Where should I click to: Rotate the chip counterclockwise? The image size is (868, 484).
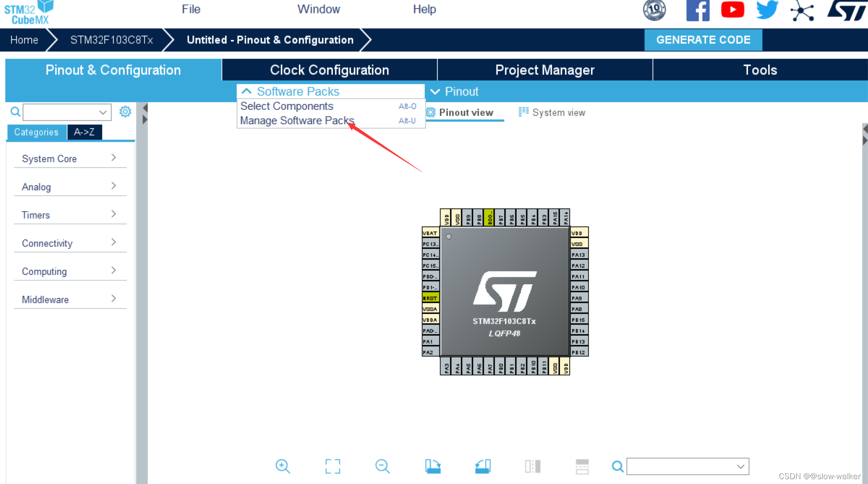[482, 466]
